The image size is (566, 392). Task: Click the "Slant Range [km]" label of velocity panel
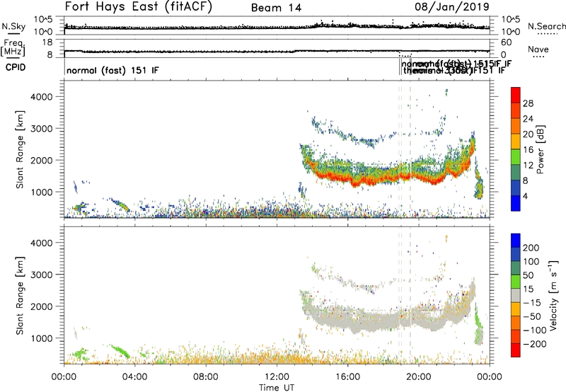(x=20, y=296)
